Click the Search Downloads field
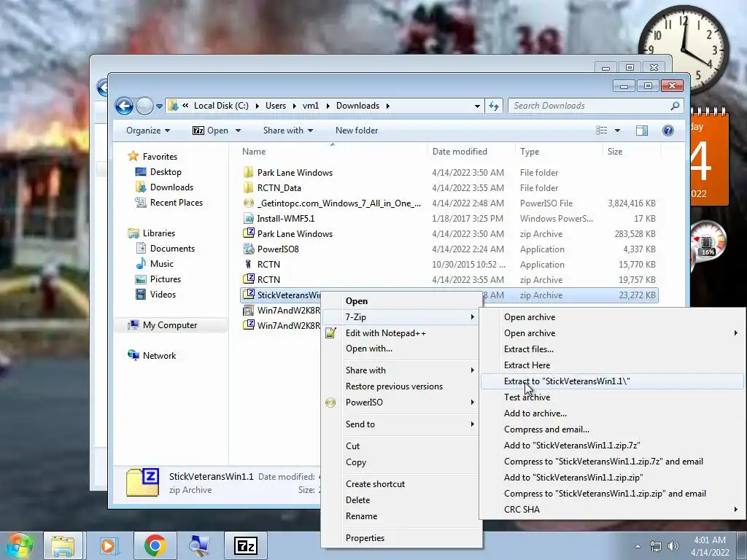The height and width of the screenshot is (560, 747). click(596, 106)
